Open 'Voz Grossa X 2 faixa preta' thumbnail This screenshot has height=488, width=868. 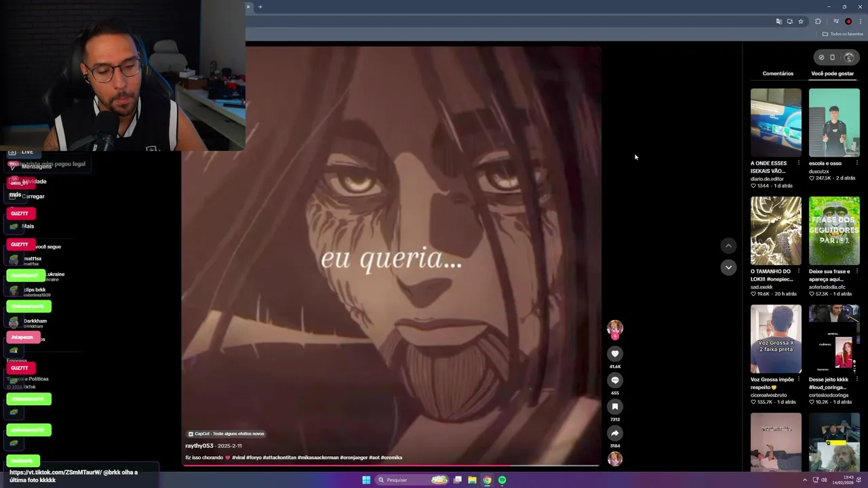point(776,339)
